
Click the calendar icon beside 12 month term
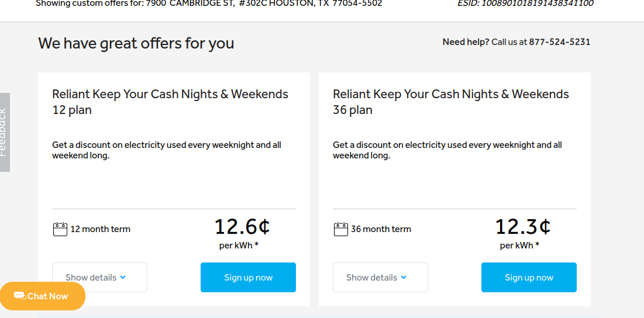click(60, 229)
